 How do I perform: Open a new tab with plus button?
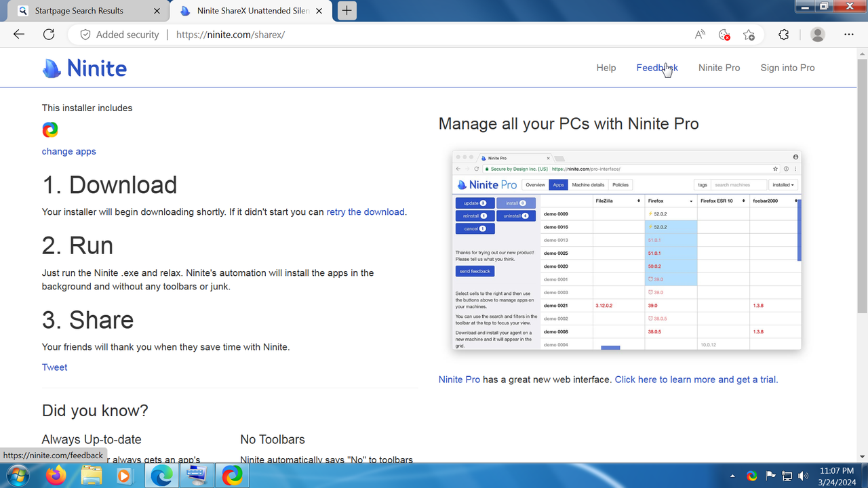[347, 11]
